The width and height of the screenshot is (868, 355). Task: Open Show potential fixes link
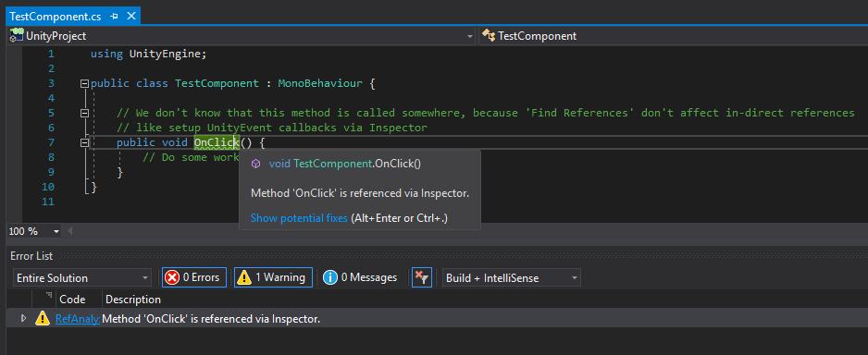[299, 218]
